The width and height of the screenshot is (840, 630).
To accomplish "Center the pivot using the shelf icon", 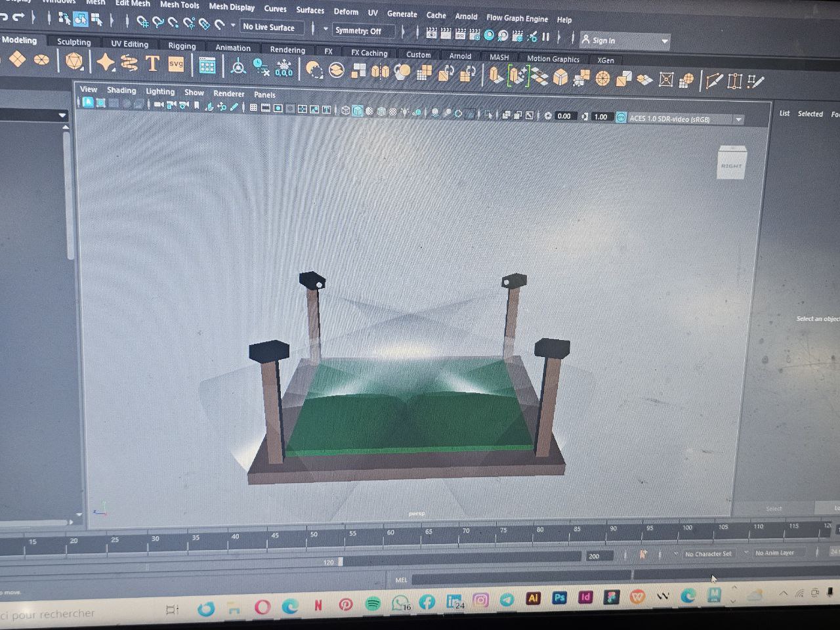I will 238,67.
